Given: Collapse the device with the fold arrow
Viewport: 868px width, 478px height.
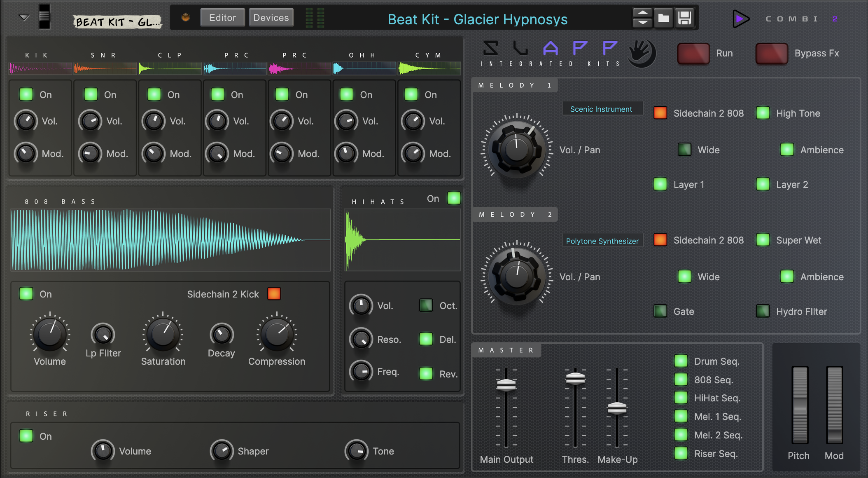Looking at the screenshot, I should pos(24,17).
